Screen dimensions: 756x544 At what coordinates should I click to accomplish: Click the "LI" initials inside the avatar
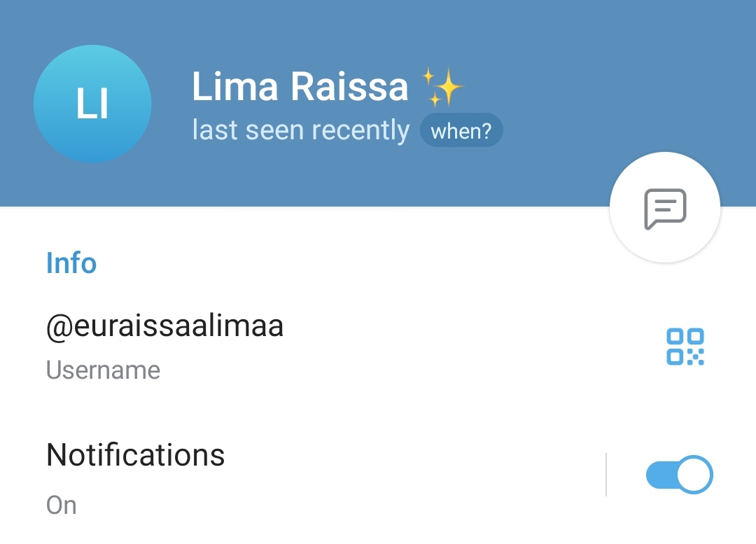tap(92, 104)
